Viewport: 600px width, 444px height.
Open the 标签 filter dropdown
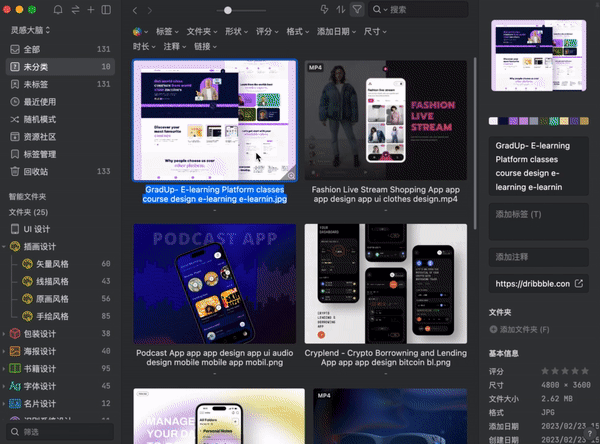click(167, 32)
